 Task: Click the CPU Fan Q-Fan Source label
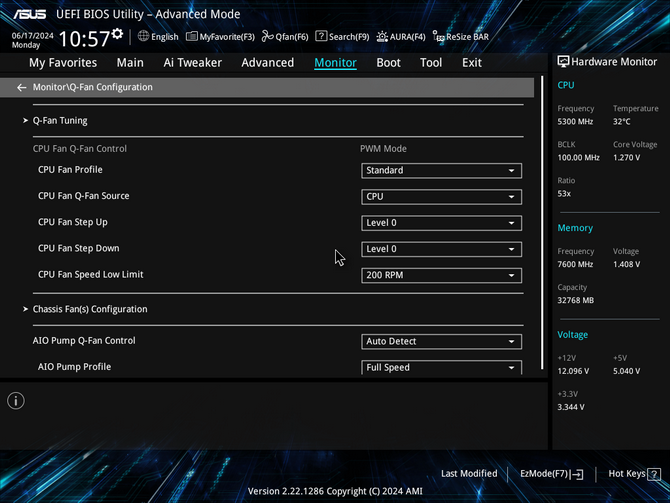coord(83,196)
